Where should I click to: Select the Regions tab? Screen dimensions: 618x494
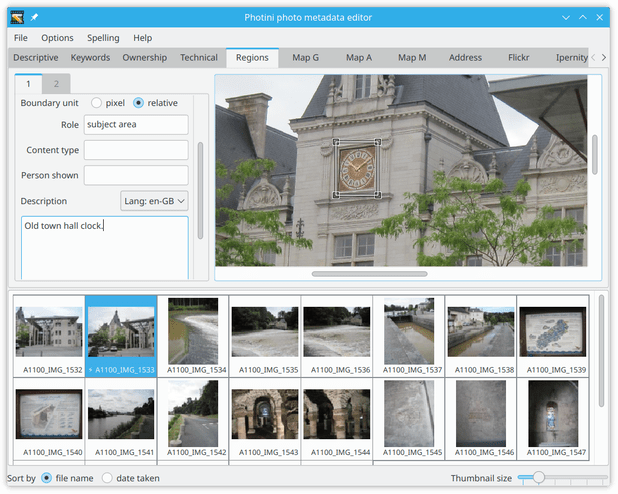[252, 58]
